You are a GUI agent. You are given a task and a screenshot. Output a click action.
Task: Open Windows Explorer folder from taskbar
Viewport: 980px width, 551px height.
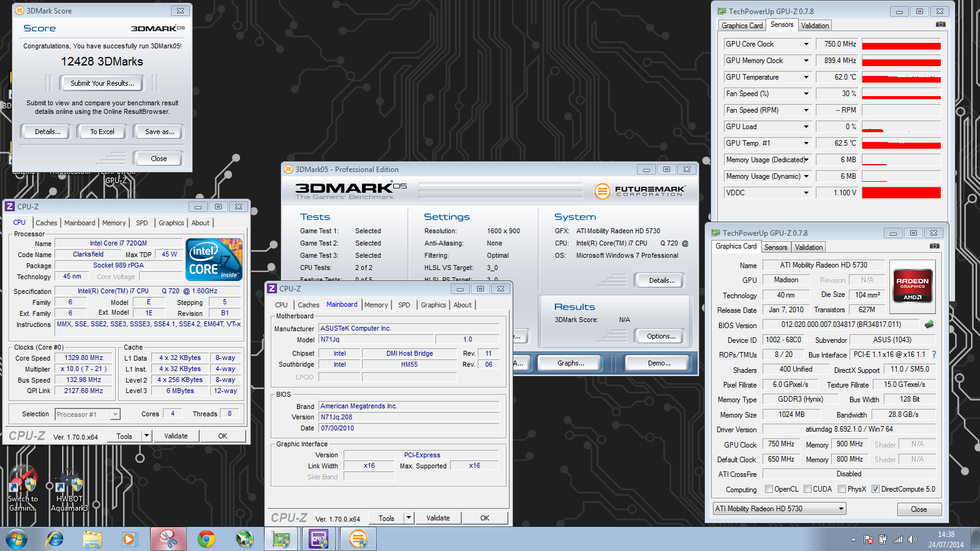pos(92,539)
